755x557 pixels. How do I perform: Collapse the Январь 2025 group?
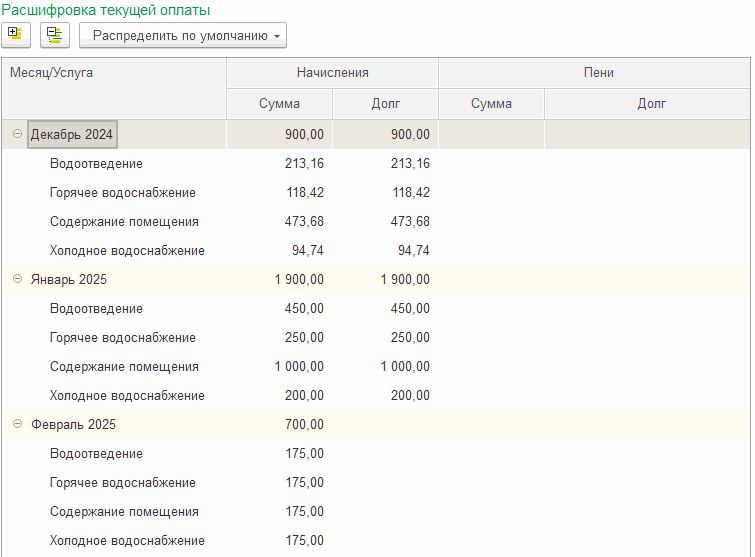click(17, 279)
